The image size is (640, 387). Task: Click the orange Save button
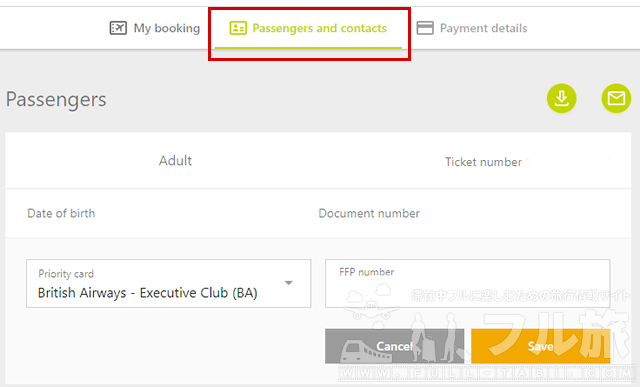pyautogui.click(x=540, y=346)
